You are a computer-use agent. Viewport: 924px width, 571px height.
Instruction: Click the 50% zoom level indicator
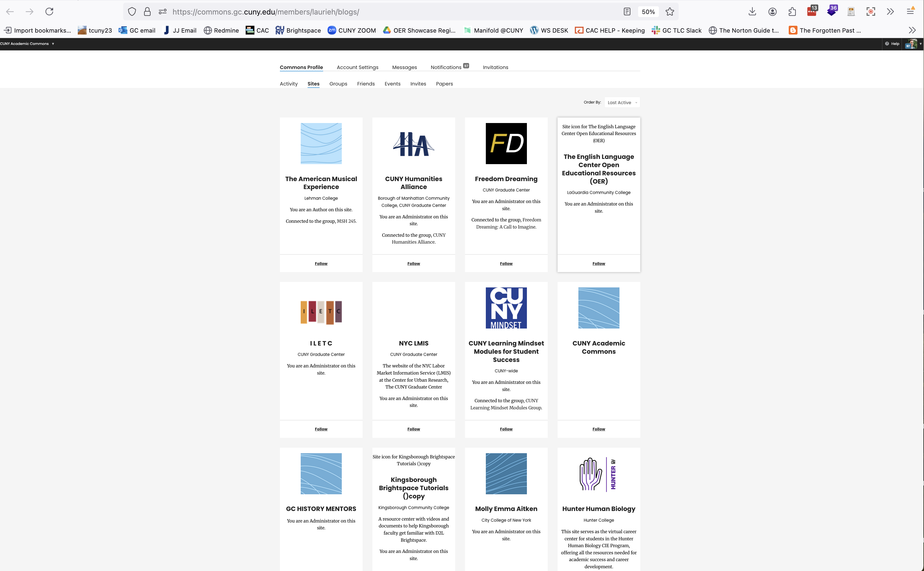coord(648,12)
